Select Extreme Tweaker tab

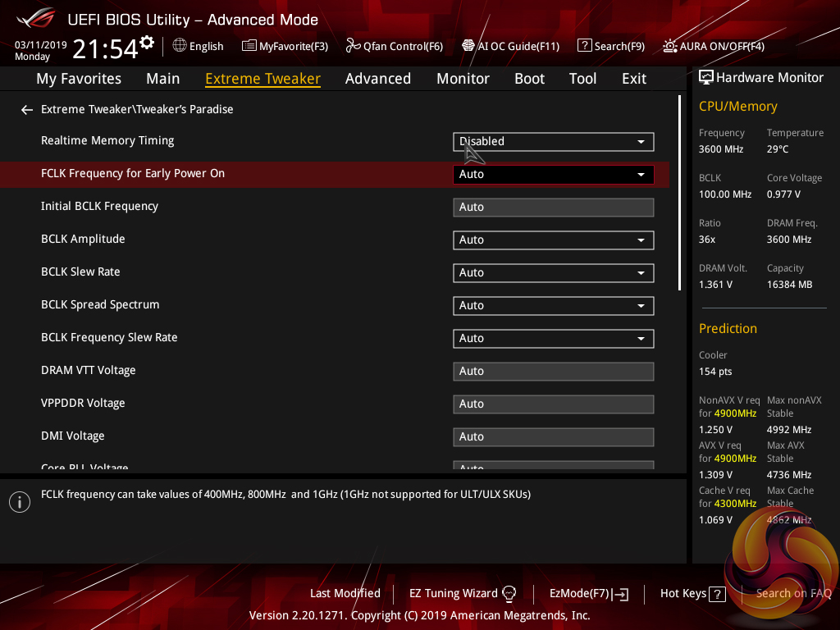click(x=263, y=79)
